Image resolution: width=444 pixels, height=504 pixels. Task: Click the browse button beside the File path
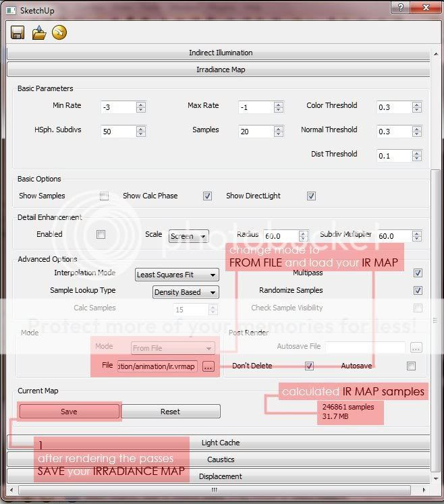[209, 366]
